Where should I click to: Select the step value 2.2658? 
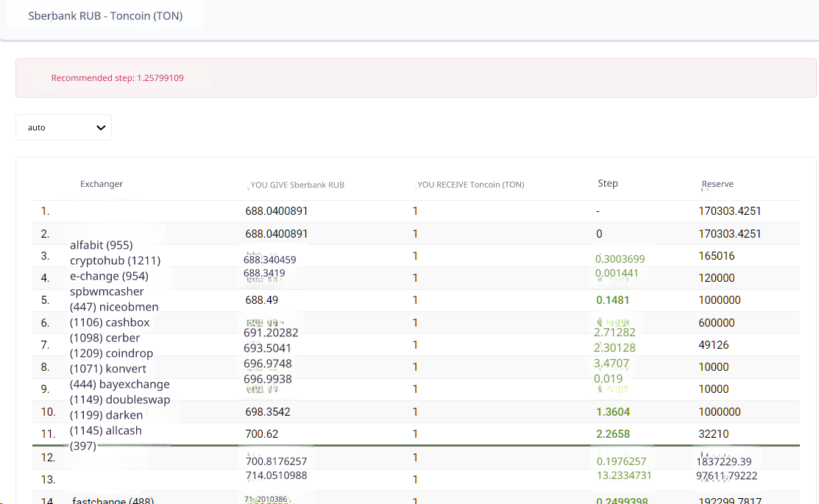pyautogui.click(x=612, y=434)
